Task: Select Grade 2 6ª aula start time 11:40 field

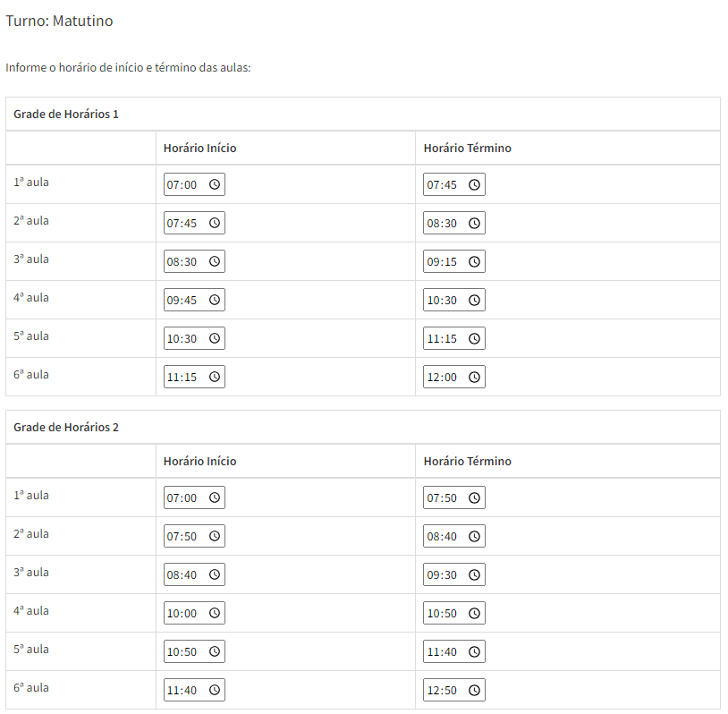Action: pyautogui.click(x=194, y=691)
